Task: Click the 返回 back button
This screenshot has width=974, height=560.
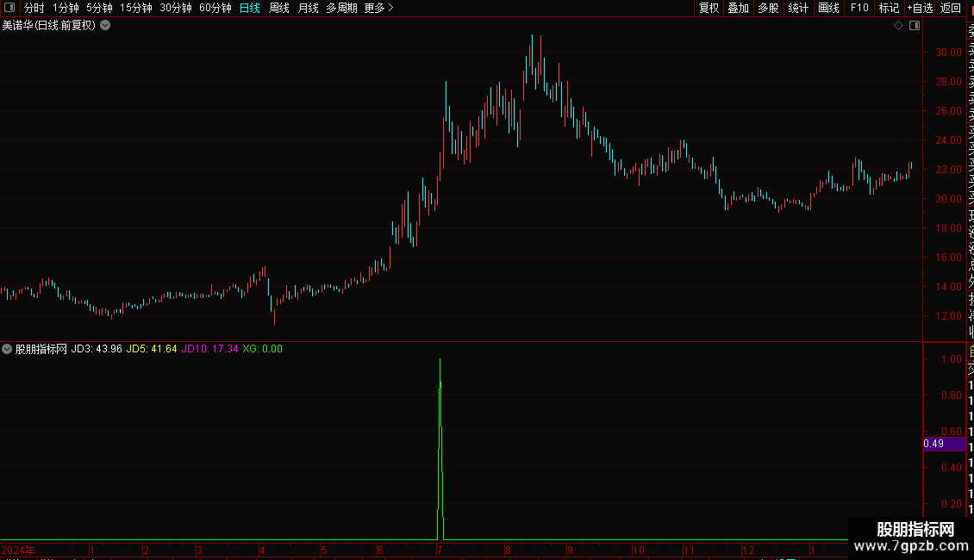Action: (x=951, y=8)
